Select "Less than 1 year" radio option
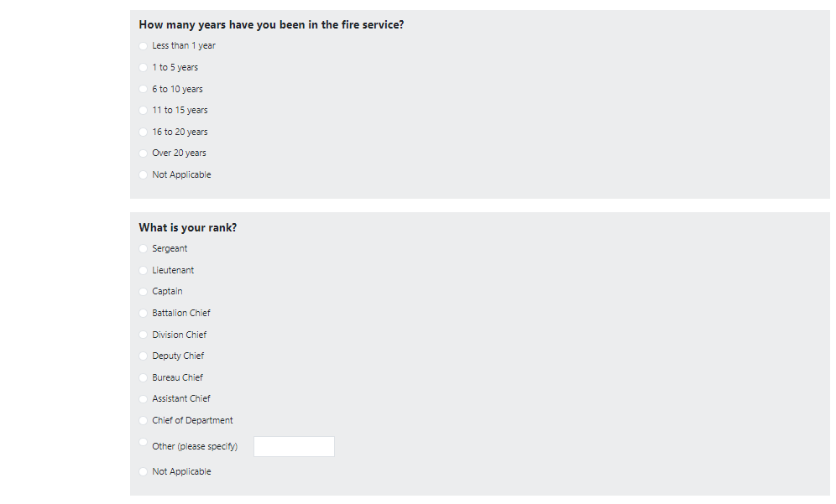This screenshot has width=836, height=504. (x=144, y=46)
